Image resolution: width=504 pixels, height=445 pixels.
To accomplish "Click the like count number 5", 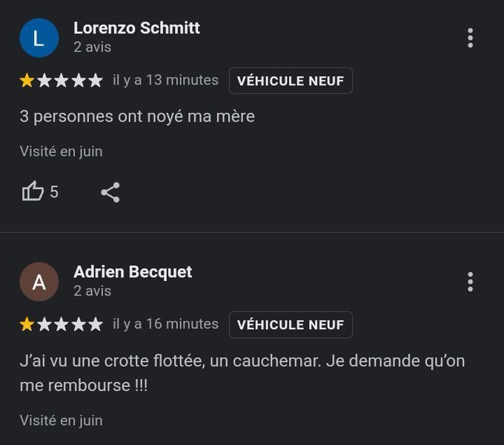I will coord(54,193).
